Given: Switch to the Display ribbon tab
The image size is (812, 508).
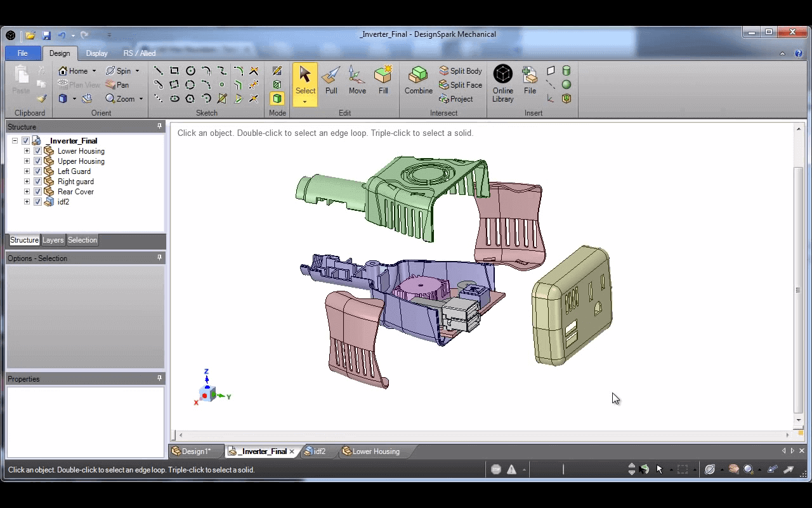Looking at the screenshot, I should (97, 53).
